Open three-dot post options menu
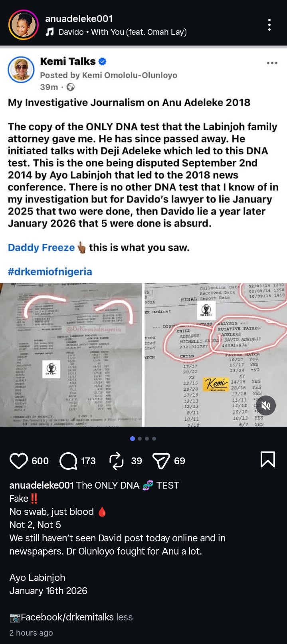The width and height of the screenshot is (287, 644). (x=269, y=25)
